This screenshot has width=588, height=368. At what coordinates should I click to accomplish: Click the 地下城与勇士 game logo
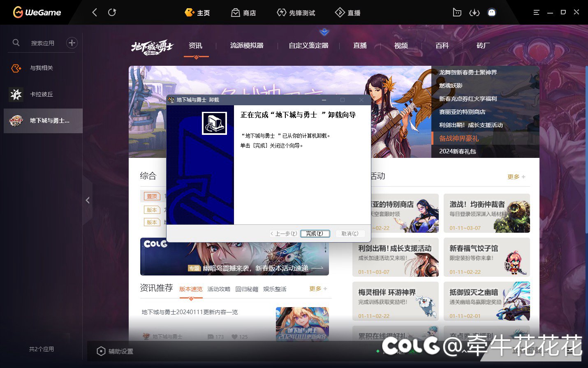(153, 47)
